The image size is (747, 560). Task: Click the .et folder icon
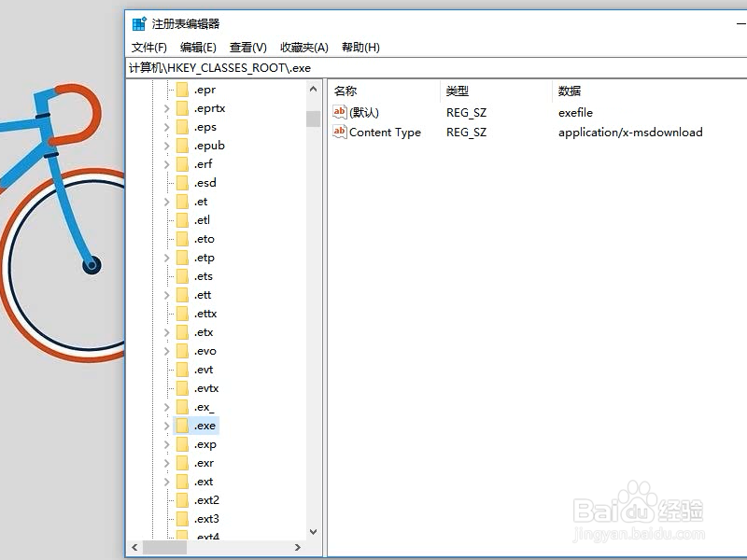pos(182,202)
